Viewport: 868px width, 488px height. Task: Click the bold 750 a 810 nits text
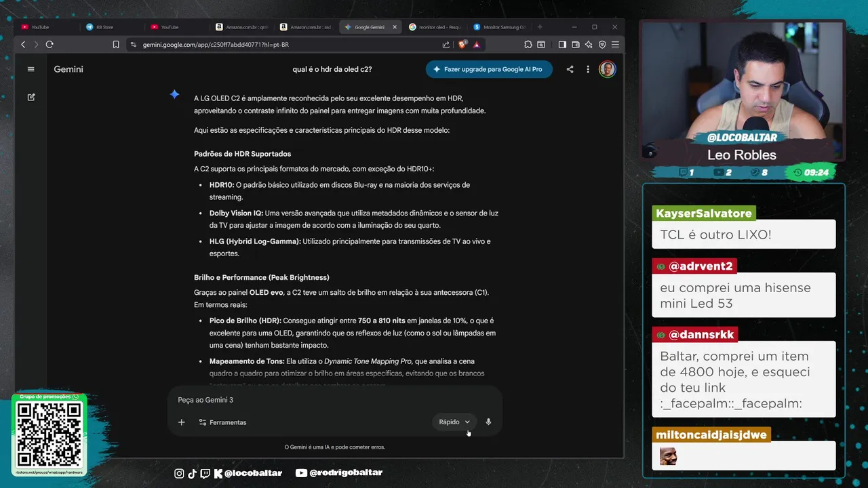coord(382,321)
